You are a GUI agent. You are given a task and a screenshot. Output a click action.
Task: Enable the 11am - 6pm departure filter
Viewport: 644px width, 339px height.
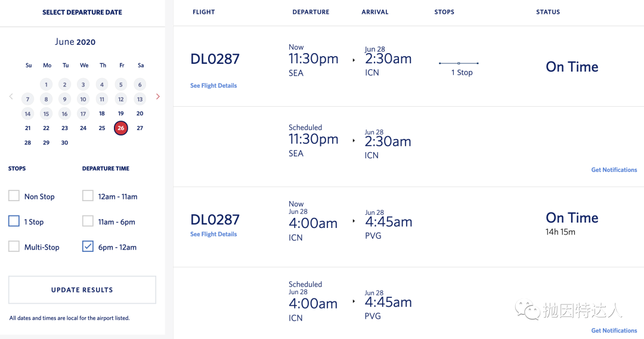tap(88, 221)
